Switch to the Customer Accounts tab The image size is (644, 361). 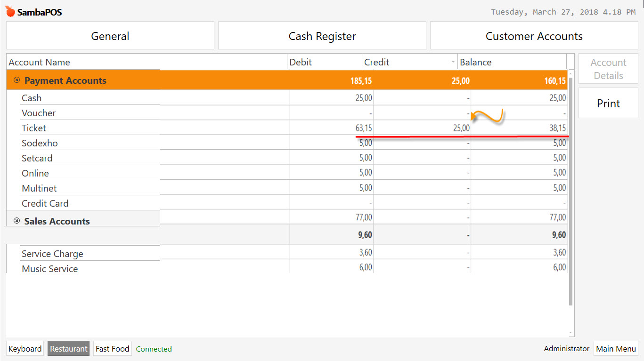(533, 35)
